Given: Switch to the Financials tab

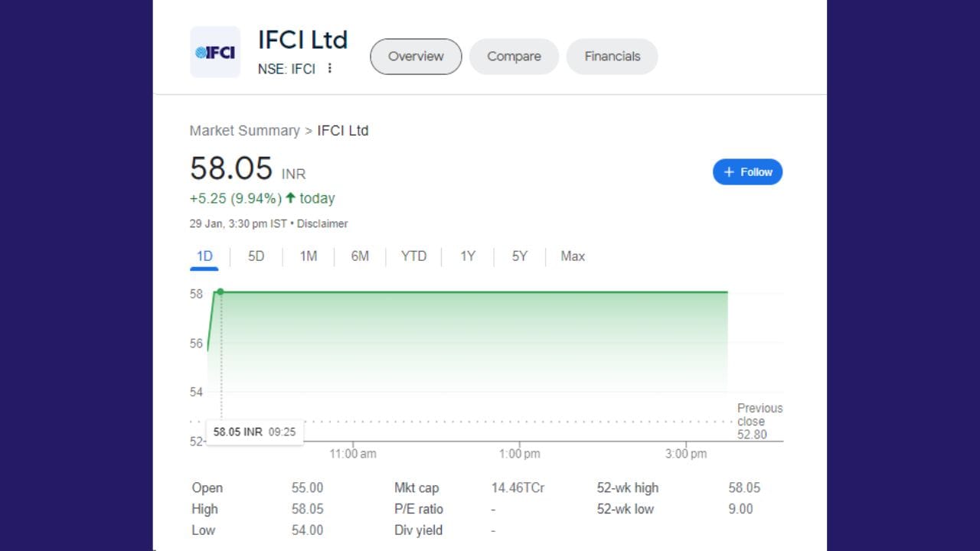Looking at the screenshot, I should (612, 56).
